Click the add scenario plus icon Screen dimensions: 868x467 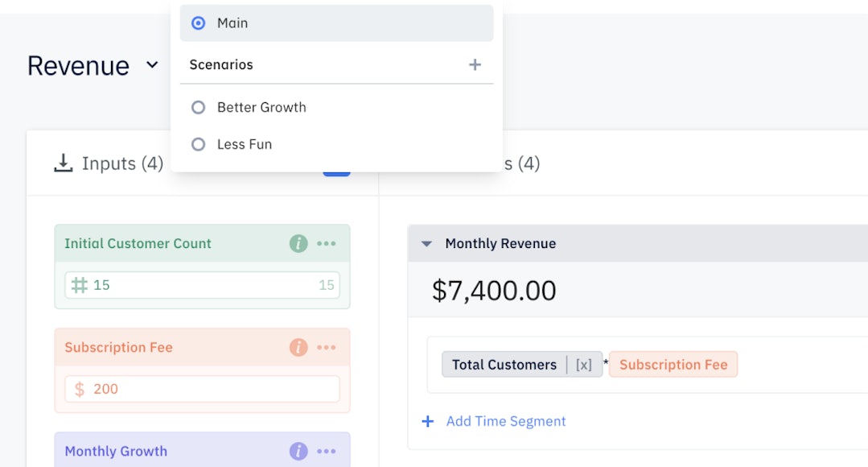[475, 64]
